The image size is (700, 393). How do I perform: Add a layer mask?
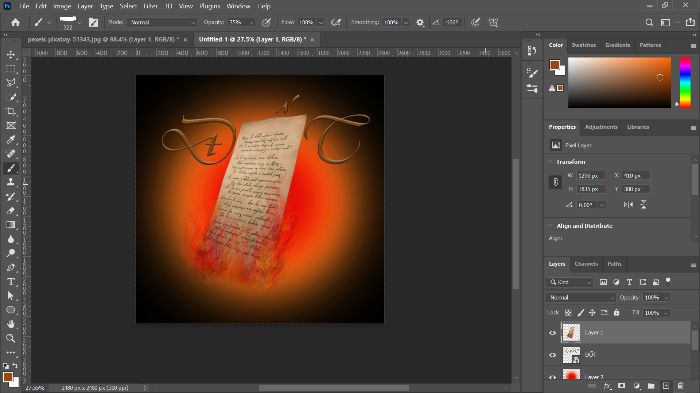pos(621,386)
